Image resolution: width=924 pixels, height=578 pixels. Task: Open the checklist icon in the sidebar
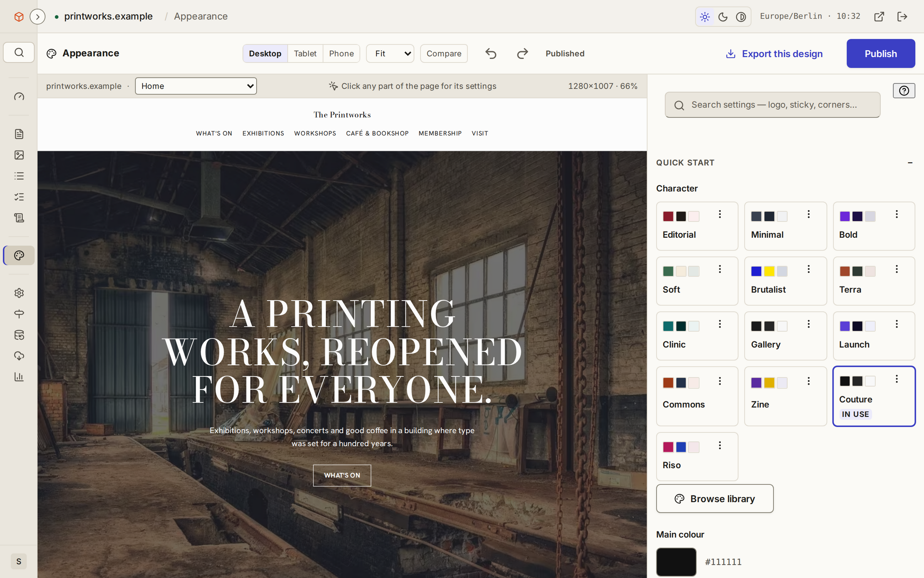click(19, 197)
